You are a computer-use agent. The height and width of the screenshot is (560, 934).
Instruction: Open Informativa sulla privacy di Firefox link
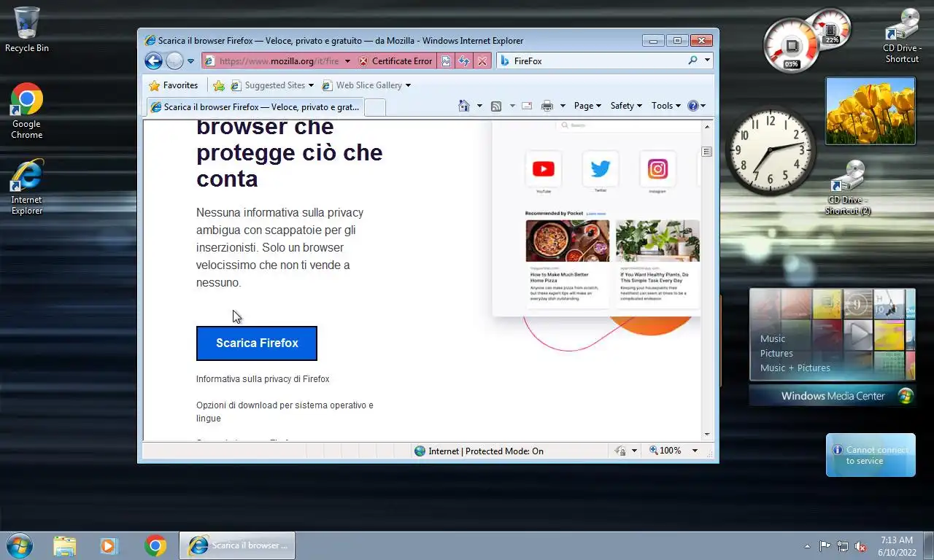263,379
